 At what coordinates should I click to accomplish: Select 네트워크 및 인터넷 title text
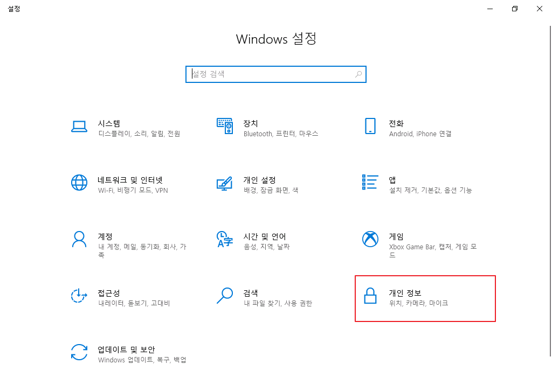click(x=130, y=180)
